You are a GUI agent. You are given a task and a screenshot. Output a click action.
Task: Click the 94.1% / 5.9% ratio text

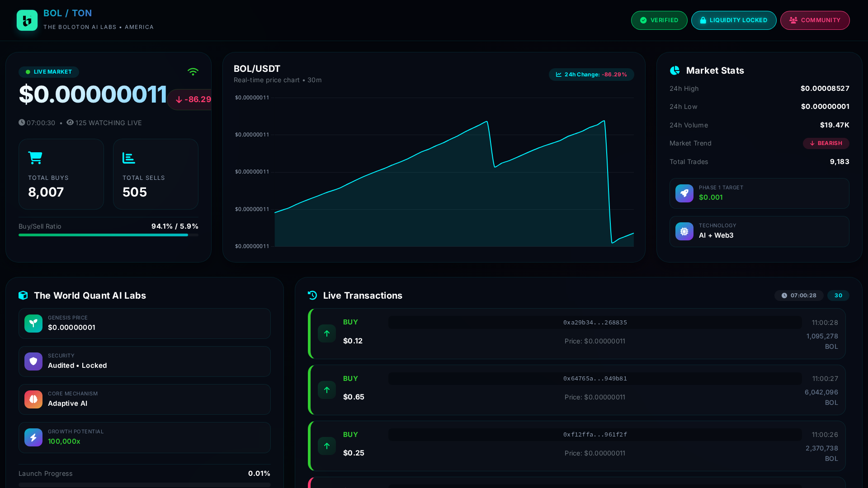coord(175,226)
